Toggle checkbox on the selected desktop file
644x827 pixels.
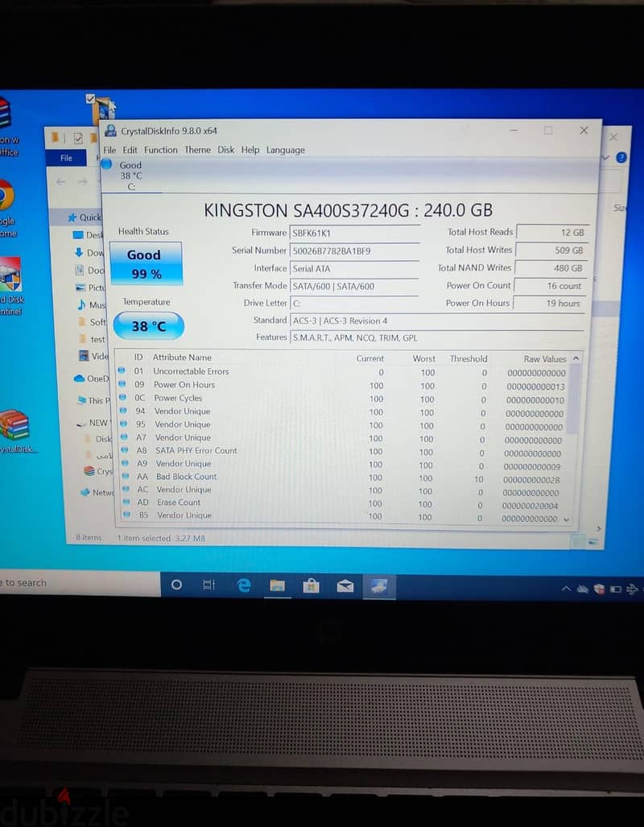(90, 98)
